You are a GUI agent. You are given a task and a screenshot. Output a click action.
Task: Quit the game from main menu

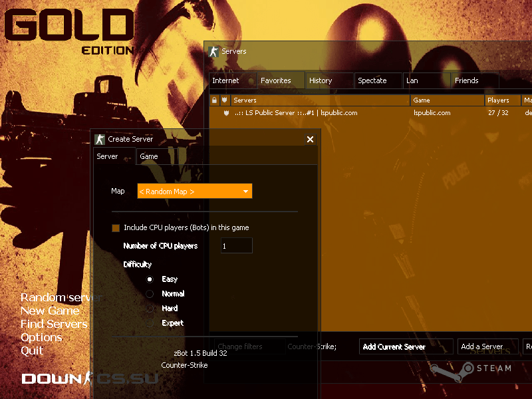(32, 350)
